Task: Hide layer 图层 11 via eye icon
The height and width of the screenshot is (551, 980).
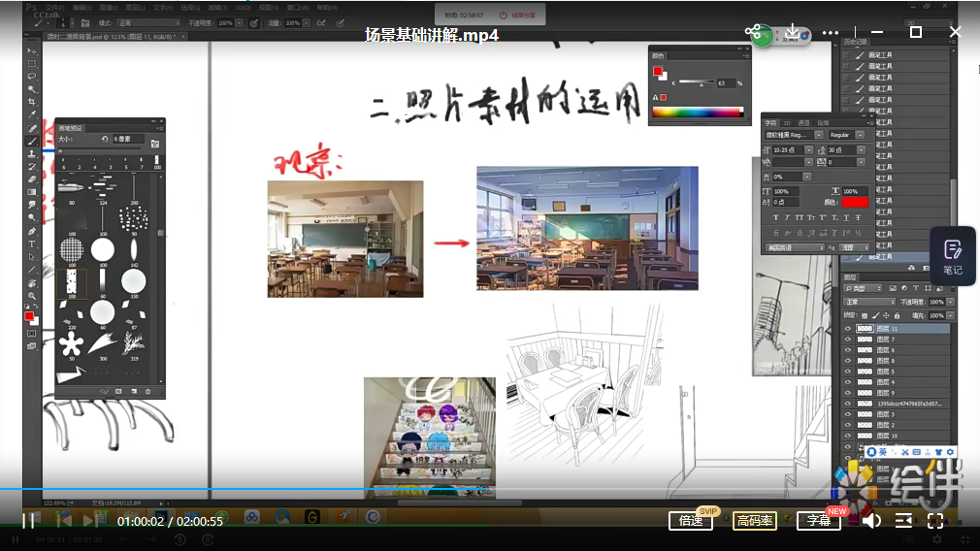Action: click(x=847, y=329)
